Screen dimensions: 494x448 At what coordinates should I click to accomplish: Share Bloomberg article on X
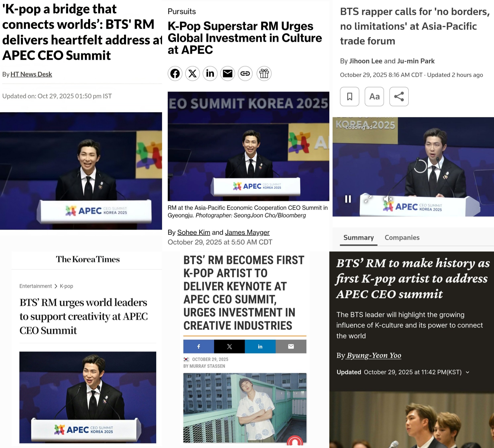193,73
